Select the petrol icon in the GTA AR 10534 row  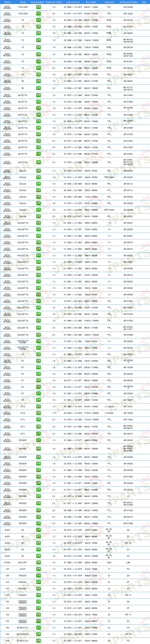(38, 413)
